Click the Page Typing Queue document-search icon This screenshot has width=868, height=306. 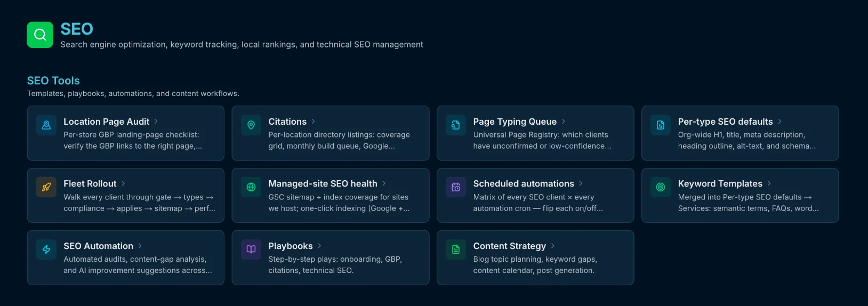tap(456, 125)
